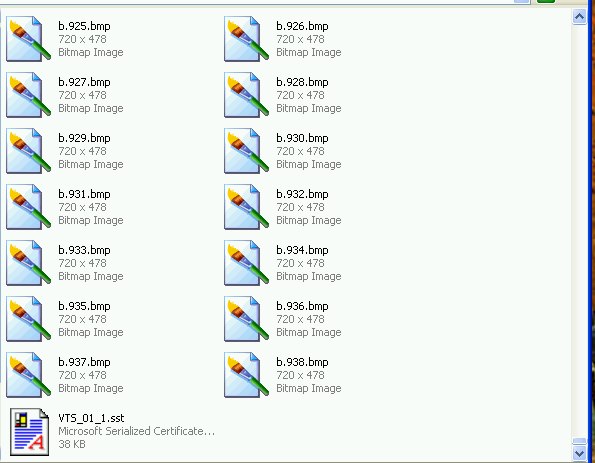Select the b.925.bmp bitmap icon
Viewport: 595px width, 463px height.
[28, 38]
